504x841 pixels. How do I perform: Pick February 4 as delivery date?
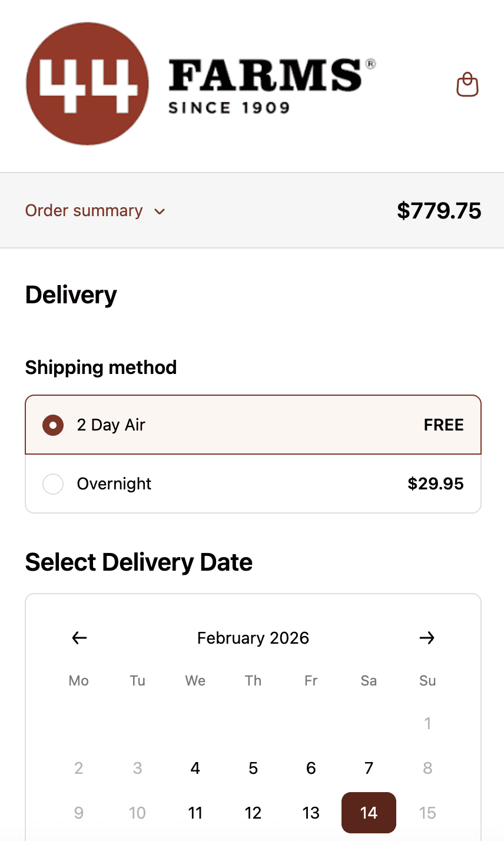(195, 768)
